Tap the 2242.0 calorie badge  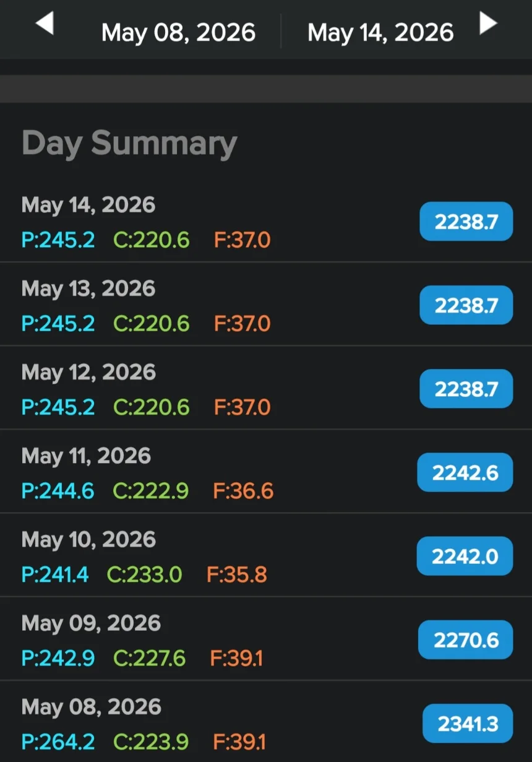465,556
